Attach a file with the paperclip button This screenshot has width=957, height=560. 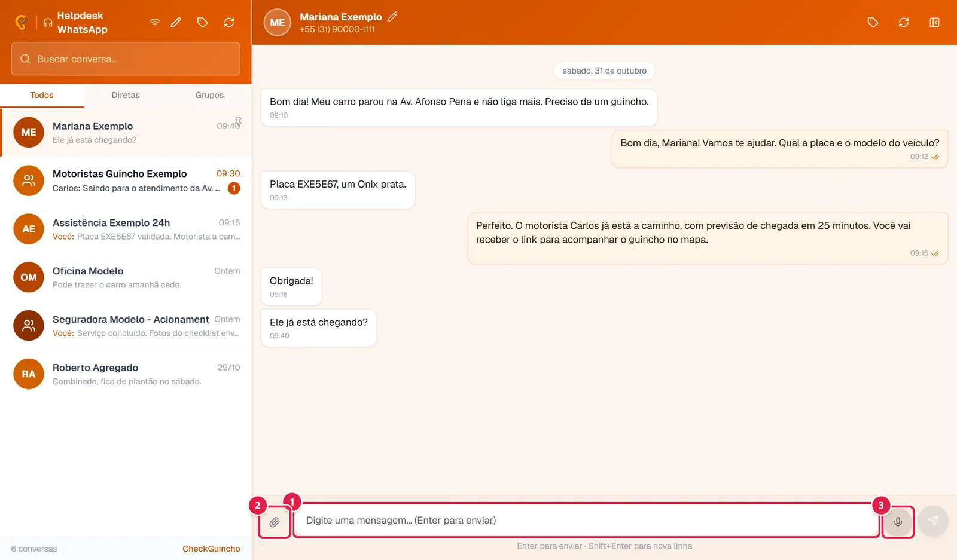click(x=275, y=522)
